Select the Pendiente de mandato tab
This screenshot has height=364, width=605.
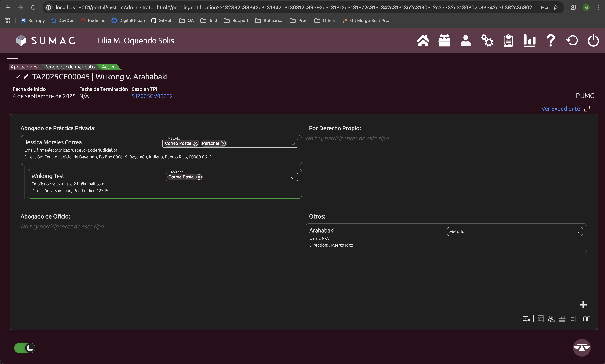pyautogui.click(x=69, y=67)
